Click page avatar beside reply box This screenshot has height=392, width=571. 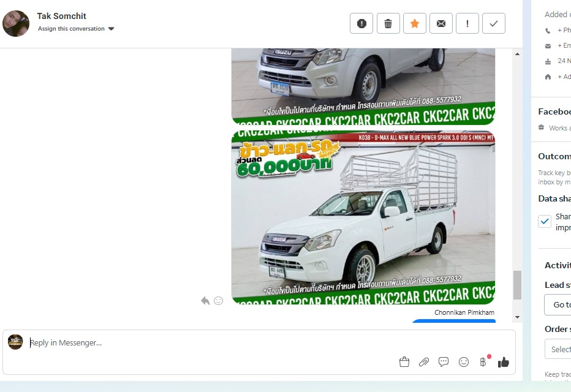pos(15,342)
